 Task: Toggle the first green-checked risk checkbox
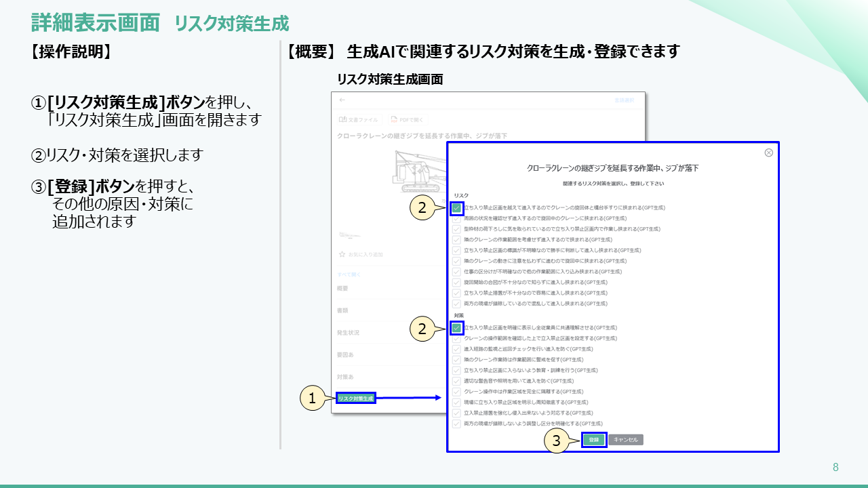457,208
